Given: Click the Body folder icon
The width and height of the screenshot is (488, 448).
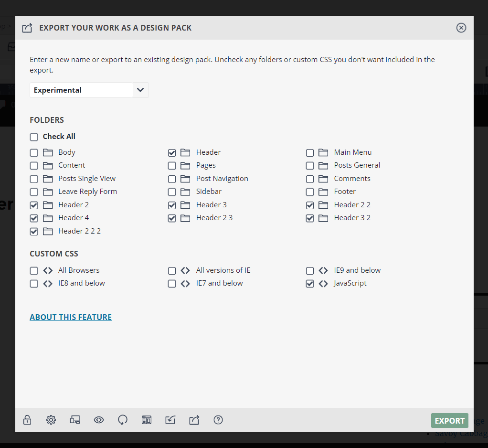Looking at the screenshot, I should tap(48, 152).
